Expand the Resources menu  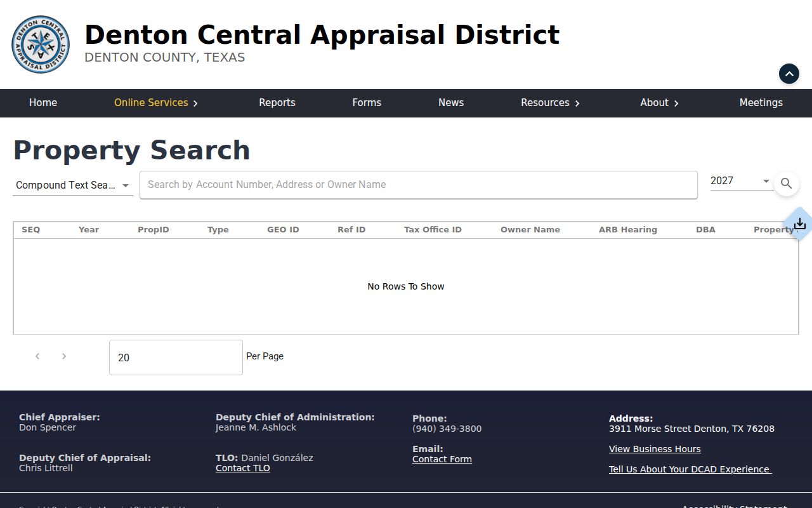(x=550, y=103)
